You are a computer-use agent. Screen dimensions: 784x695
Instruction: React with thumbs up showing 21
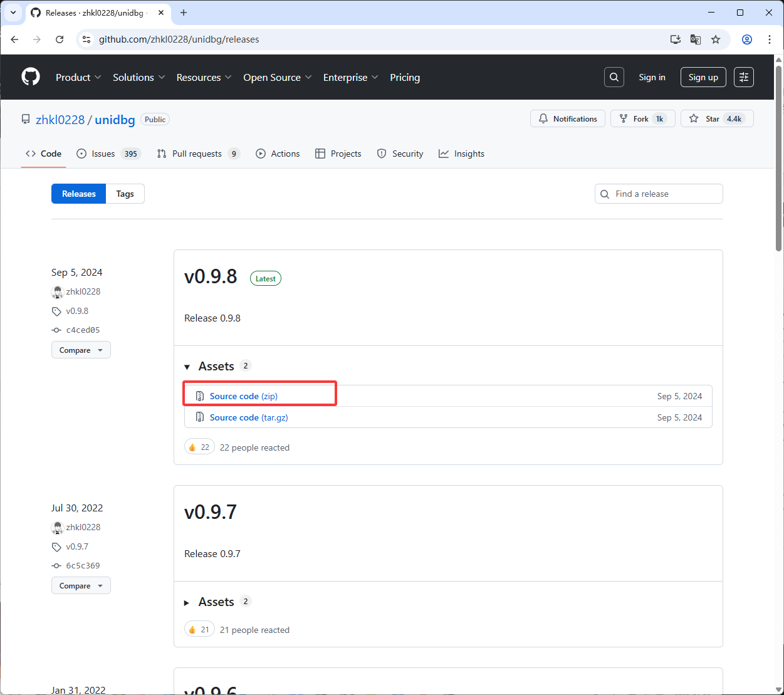point(199,629)
